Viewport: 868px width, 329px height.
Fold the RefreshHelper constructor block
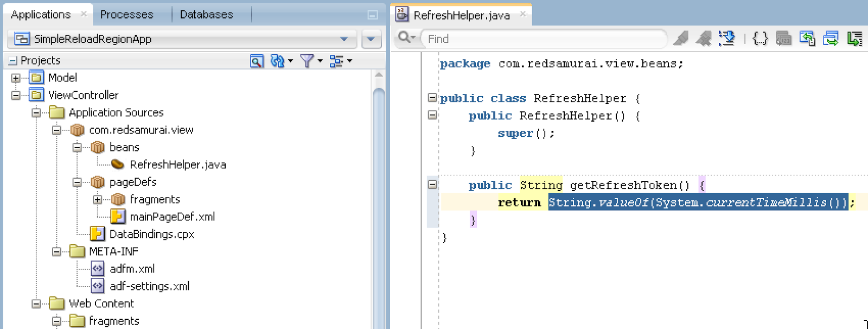click(432, 115)
